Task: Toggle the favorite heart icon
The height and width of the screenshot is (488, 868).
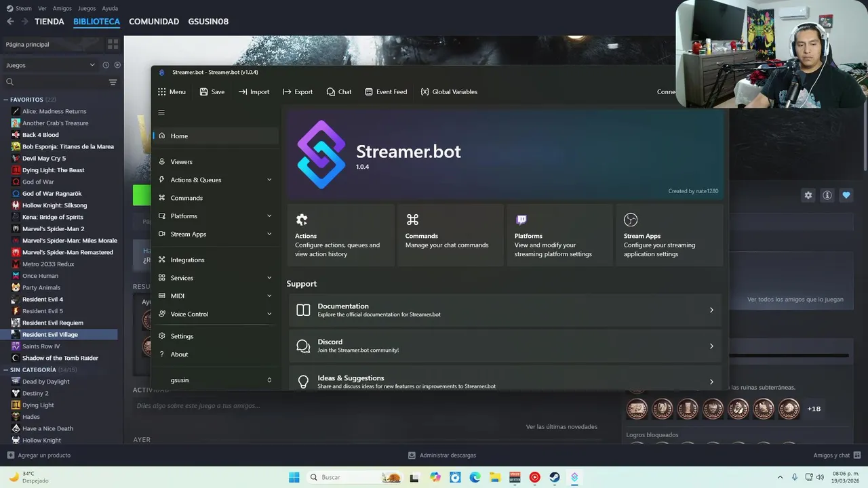Action: click(846, 195)
